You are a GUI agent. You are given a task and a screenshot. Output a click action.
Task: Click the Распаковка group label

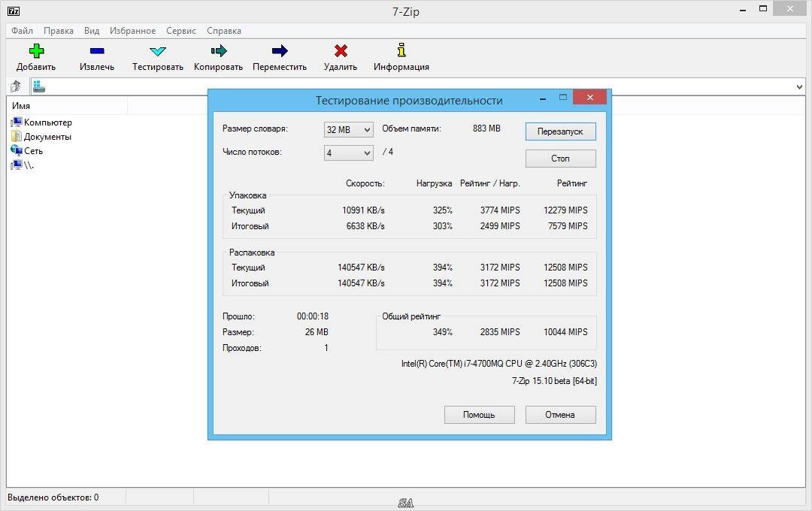(x=252, y=252)
